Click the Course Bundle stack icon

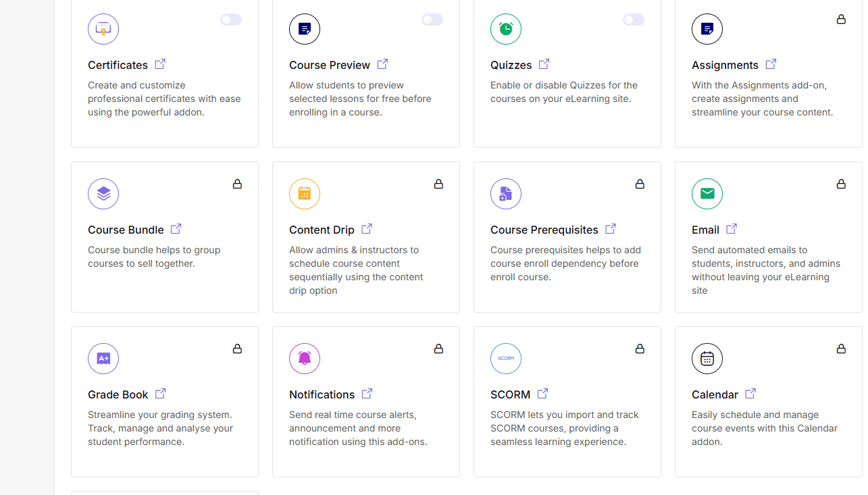click(x=103, y=194)
